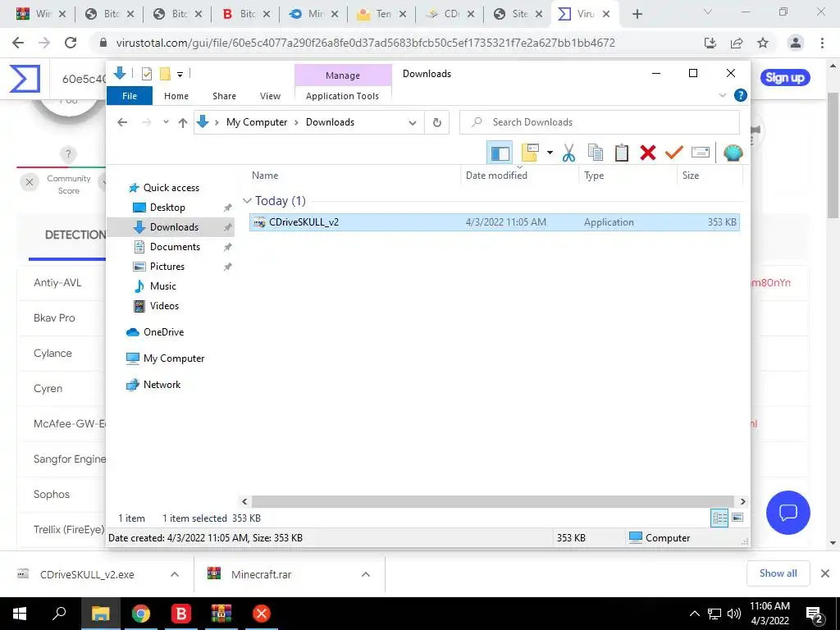Image resolution: width=840 pixels, height=630 pixels.
Task: Switch to details view in status bar
Action: (x=719, y=518)
